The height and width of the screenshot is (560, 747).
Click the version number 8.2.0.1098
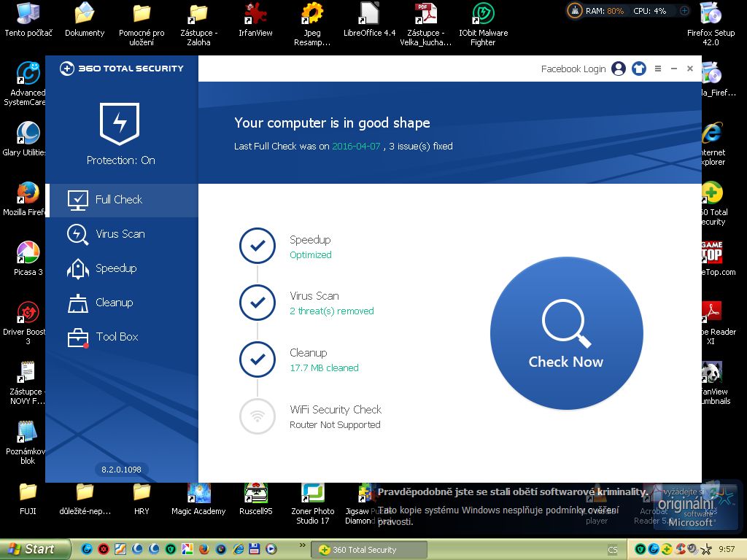click(x=121, y=470)
